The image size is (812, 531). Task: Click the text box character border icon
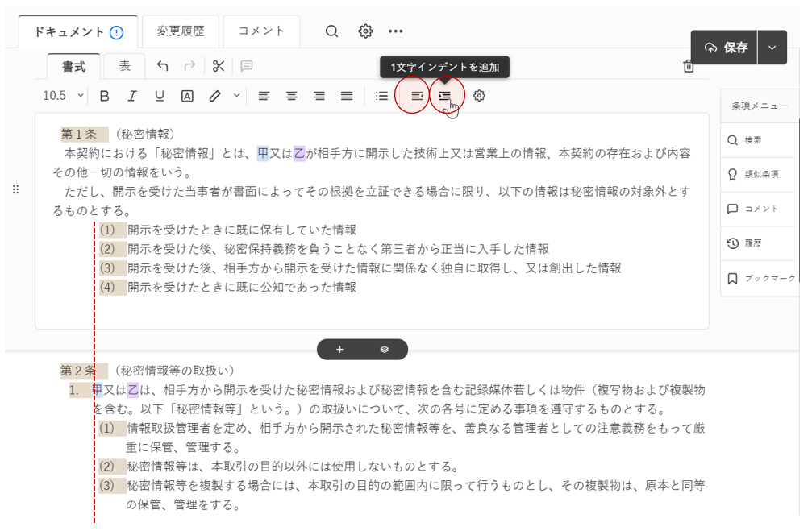(x=187, y=96)
